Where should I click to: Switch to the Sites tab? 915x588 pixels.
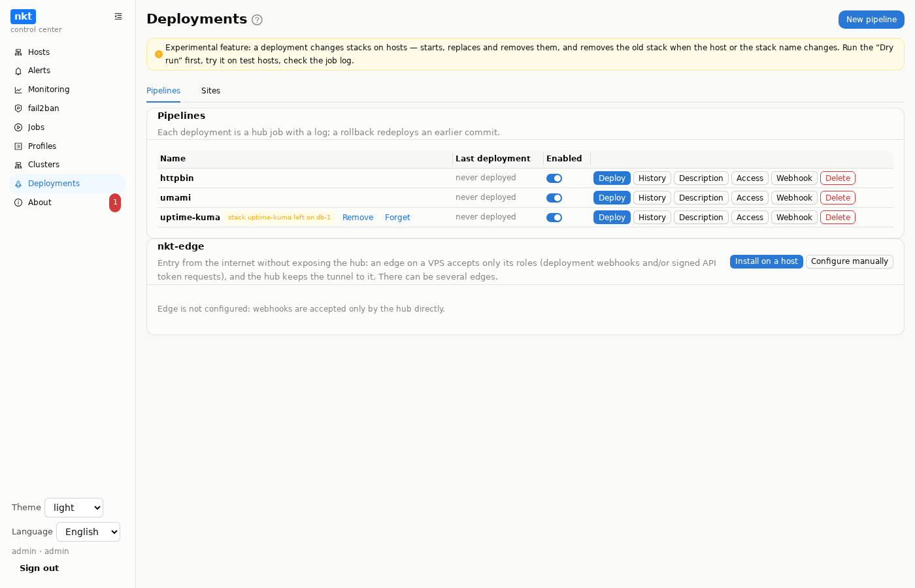click(210, 91)
